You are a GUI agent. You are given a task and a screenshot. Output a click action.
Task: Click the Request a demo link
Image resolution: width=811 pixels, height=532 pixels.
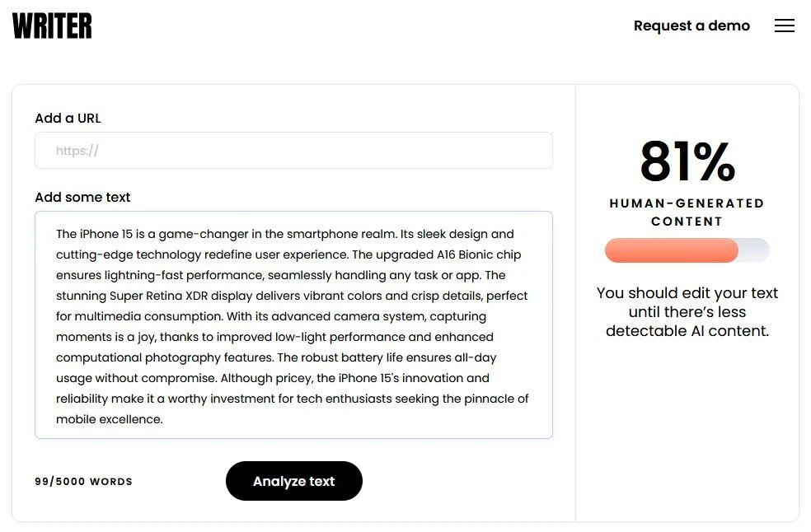pos(691,26)
